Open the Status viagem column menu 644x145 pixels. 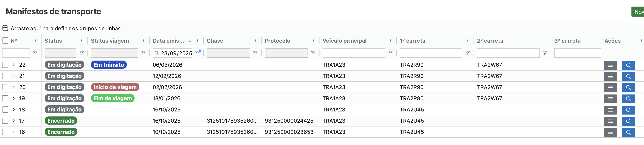click(143, 41)
